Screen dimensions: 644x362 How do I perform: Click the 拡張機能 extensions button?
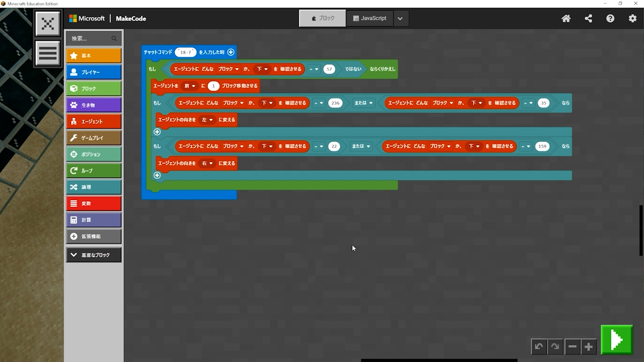point(94,236)
